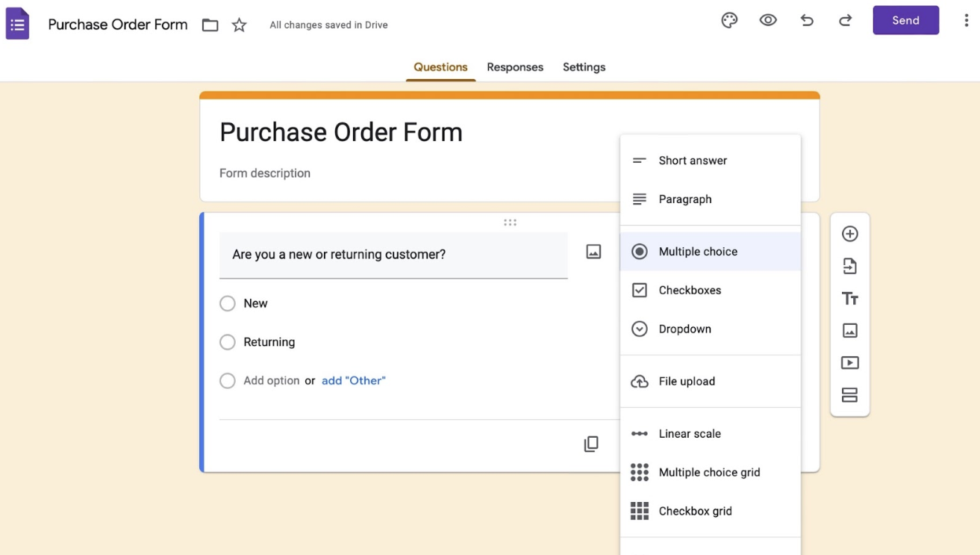
Task: Click the duplicate question icon
Action: click(591, 444)
